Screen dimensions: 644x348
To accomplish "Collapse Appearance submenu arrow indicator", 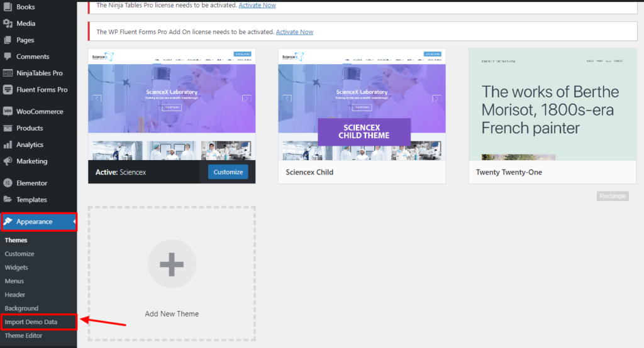I will click(x=74, y=222).
